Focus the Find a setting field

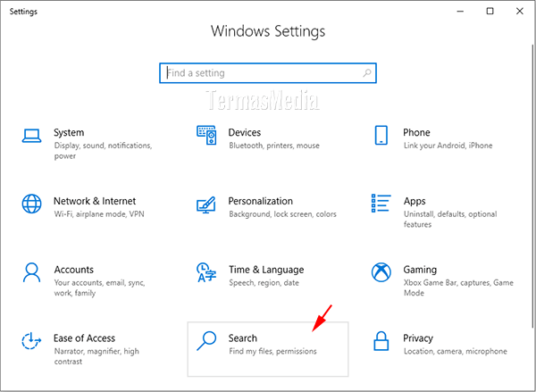(x=268, y=73)
